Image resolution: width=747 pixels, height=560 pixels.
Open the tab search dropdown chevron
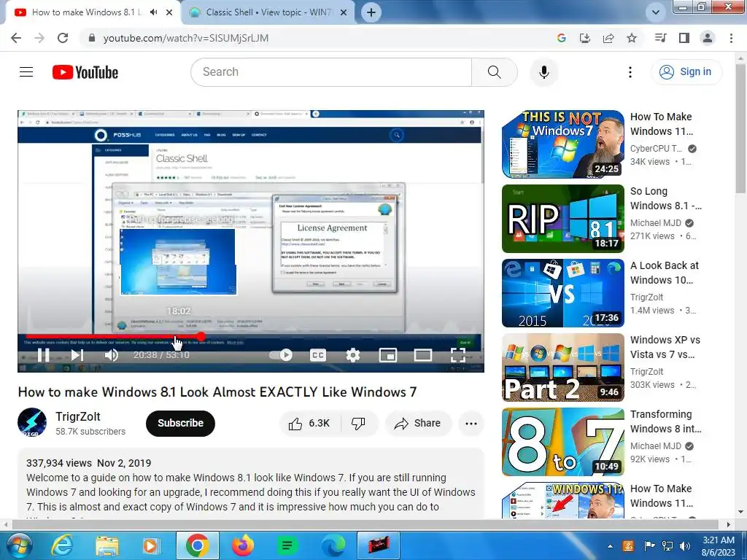click(x=656, y=12)
